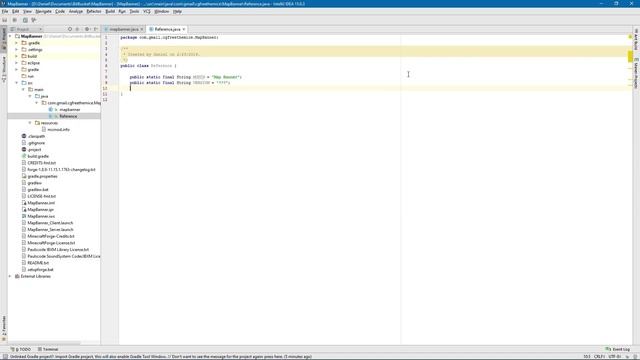The height and width of the screenshot is (360, 640).
Task: Close the Reference.java tab
Action: [x=184, y=29]
